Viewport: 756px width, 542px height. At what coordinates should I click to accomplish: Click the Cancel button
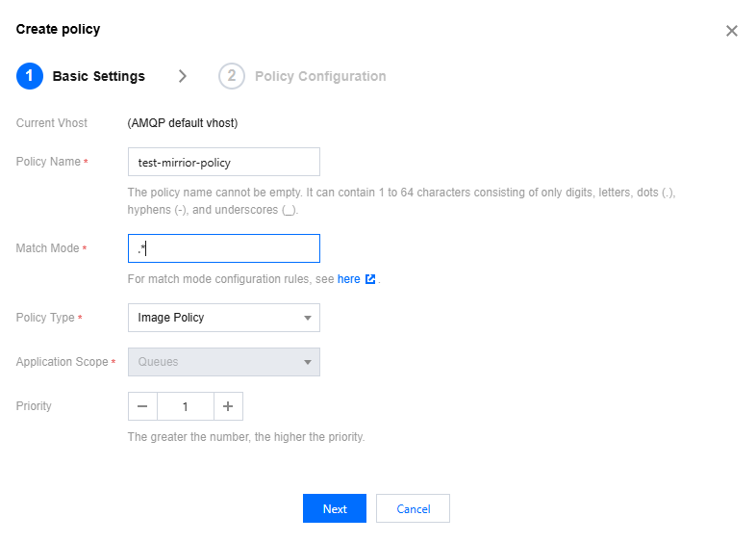(x=413, y=509)
